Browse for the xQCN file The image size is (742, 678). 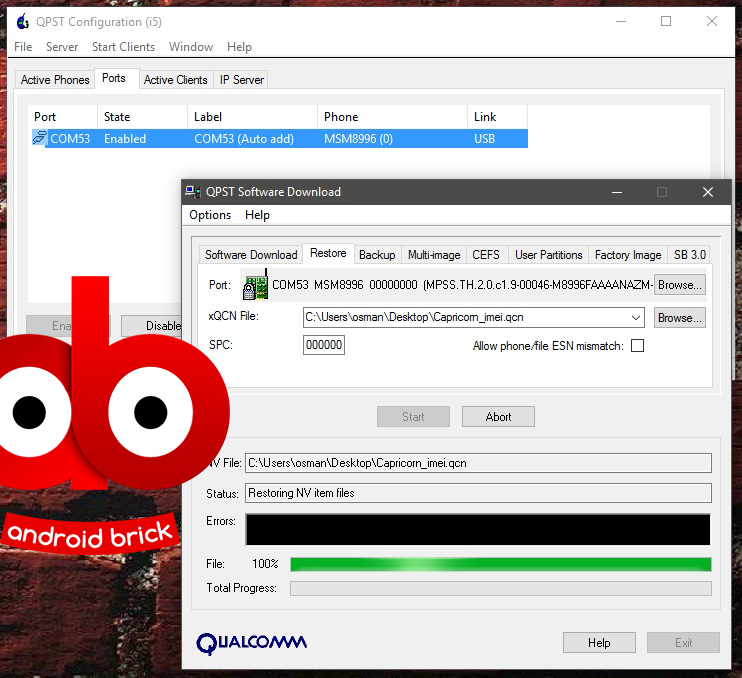coord(679,318)
